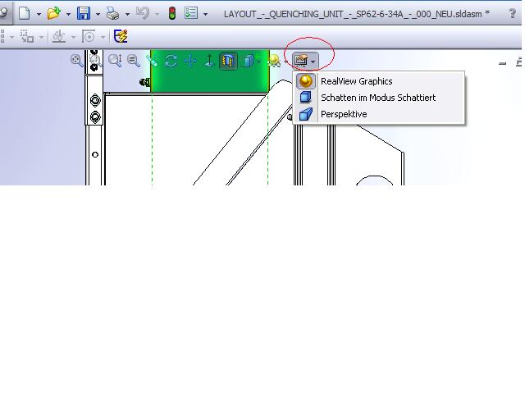Click the LAYOUT_-_QUENCHING_UNIT file title
Screen dimensions: 525x420
(357, 15)
